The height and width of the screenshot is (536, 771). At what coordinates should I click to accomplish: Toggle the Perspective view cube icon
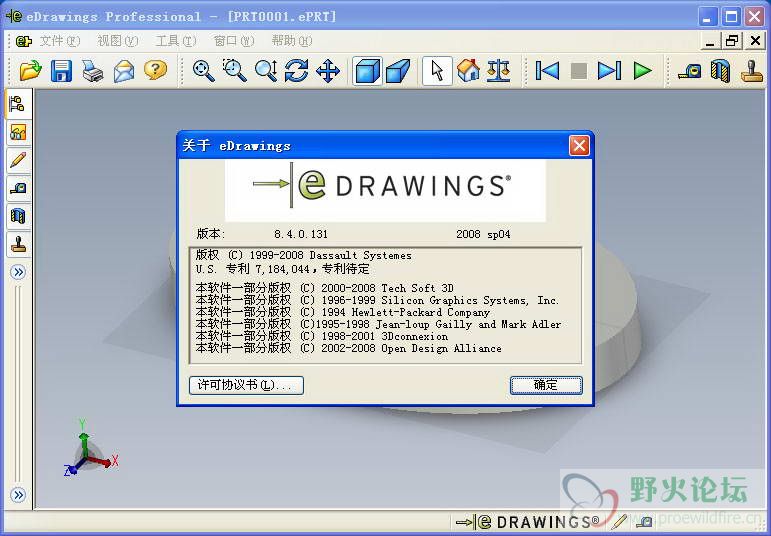398,71
